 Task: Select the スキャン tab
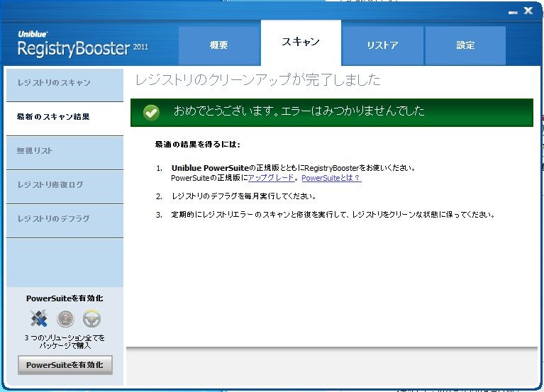[301, 43]
